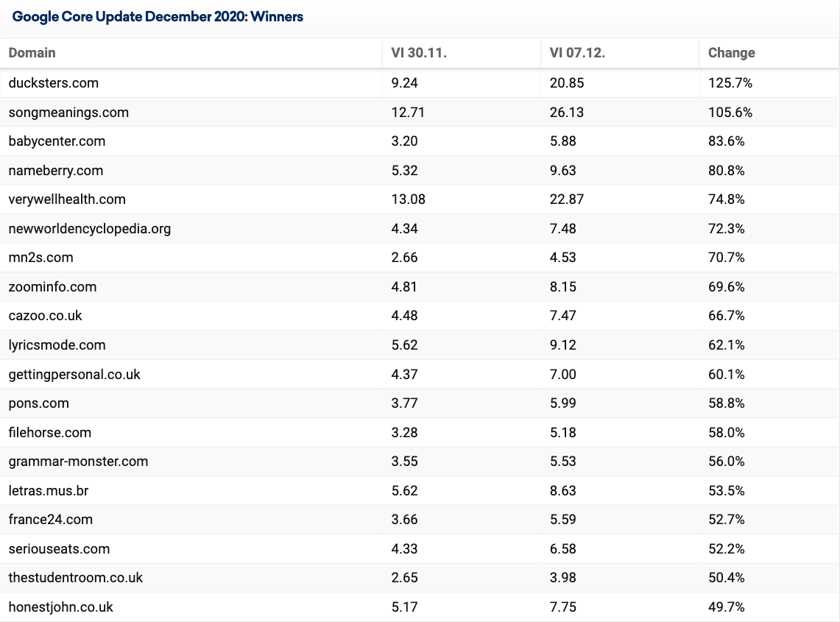Click the 66.7% change value for cazoo.co.uk
This screenshot has height=622, width=840.
(727, 316)
